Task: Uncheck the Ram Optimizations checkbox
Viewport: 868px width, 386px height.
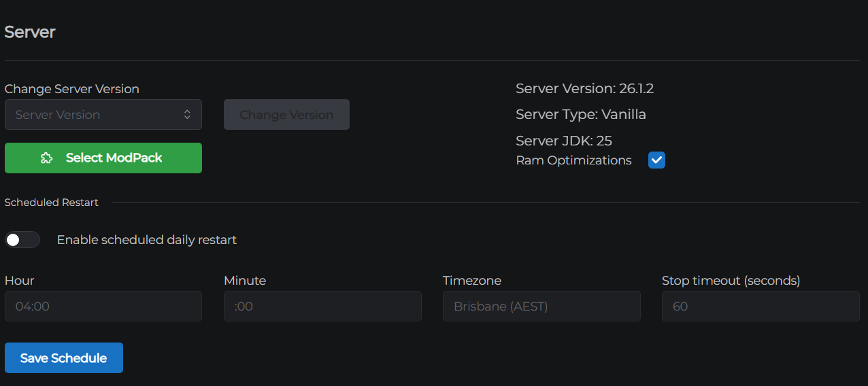Action: coord(656,160)
